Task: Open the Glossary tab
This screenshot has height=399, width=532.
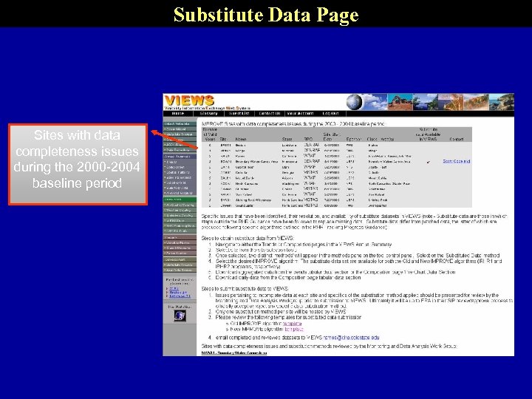Action: tap(208, 114)
